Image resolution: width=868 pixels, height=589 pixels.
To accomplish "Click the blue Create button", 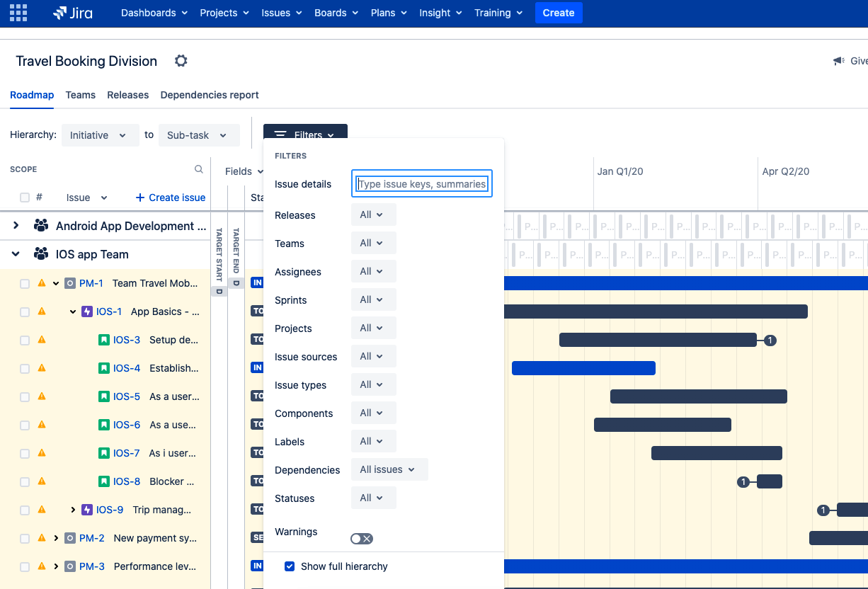I will click(559, 13).
